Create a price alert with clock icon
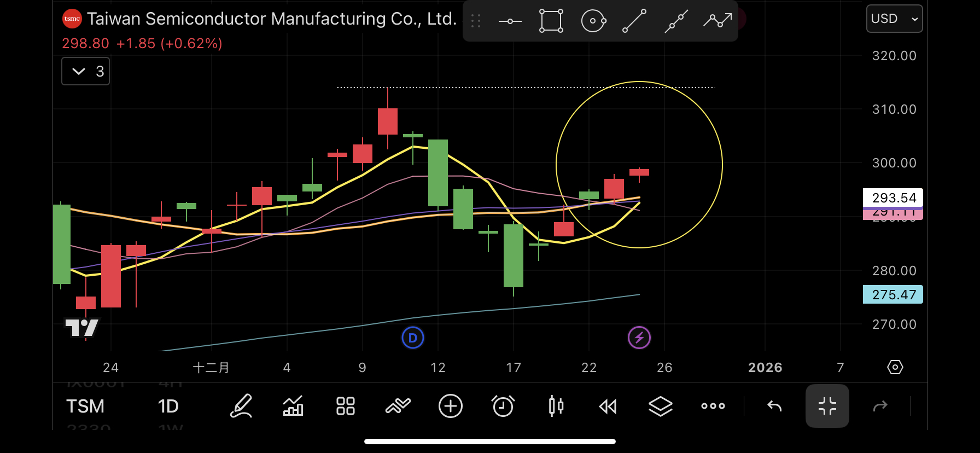Viewport: 980px width, 453px height. point(503,406)
